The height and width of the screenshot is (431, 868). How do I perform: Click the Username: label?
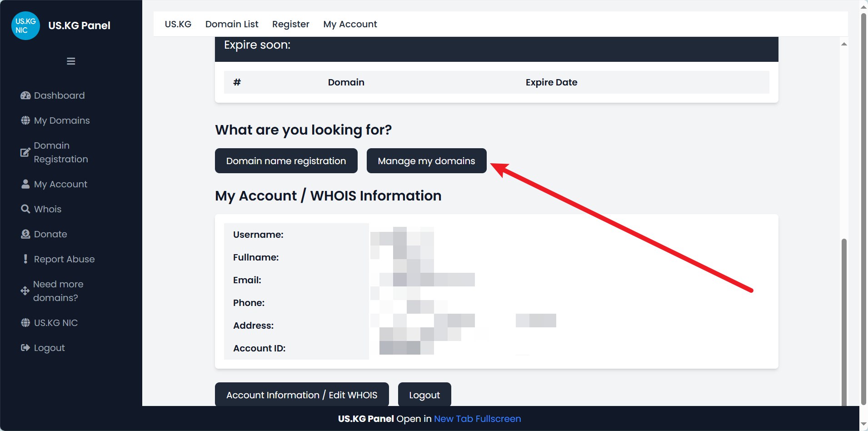tap(258, 235)
